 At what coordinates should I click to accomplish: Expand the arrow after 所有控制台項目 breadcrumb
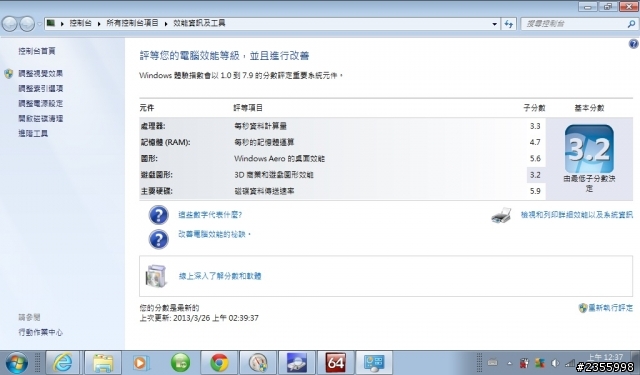[x=166, y=24]
